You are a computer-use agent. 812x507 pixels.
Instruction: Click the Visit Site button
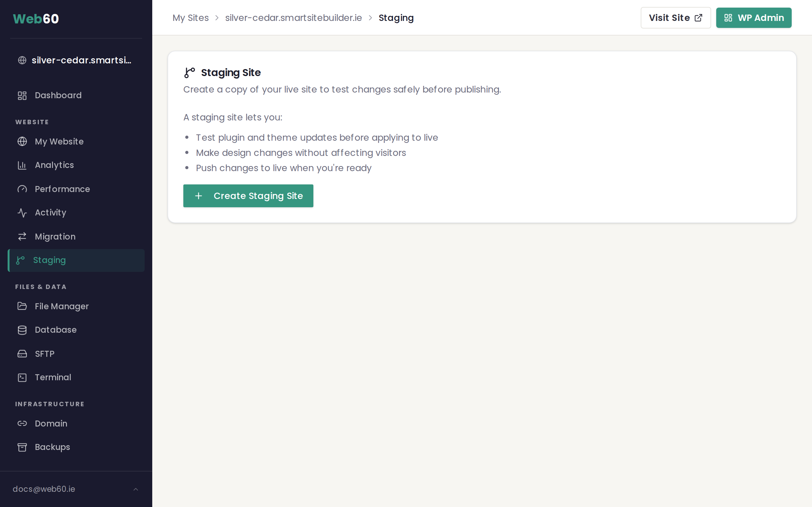point(675,18)
